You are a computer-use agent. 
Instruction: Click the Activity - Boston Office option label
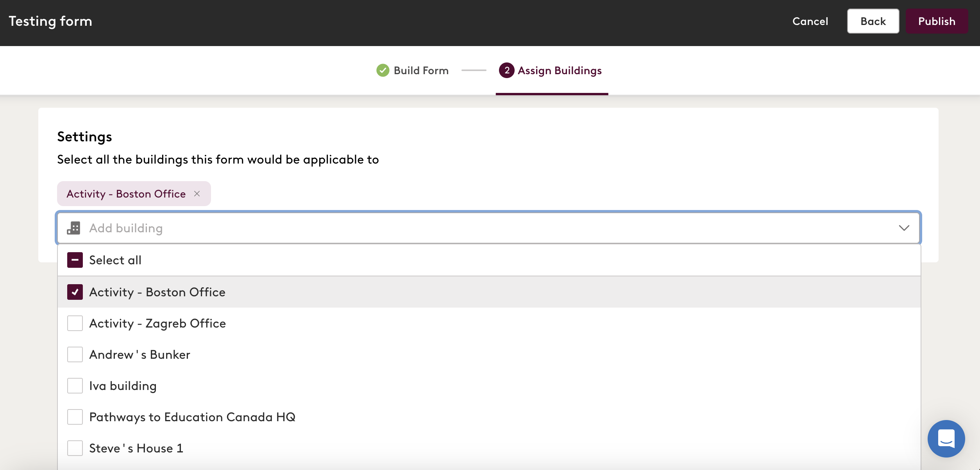pyautogui.click(x=157, y=292)
